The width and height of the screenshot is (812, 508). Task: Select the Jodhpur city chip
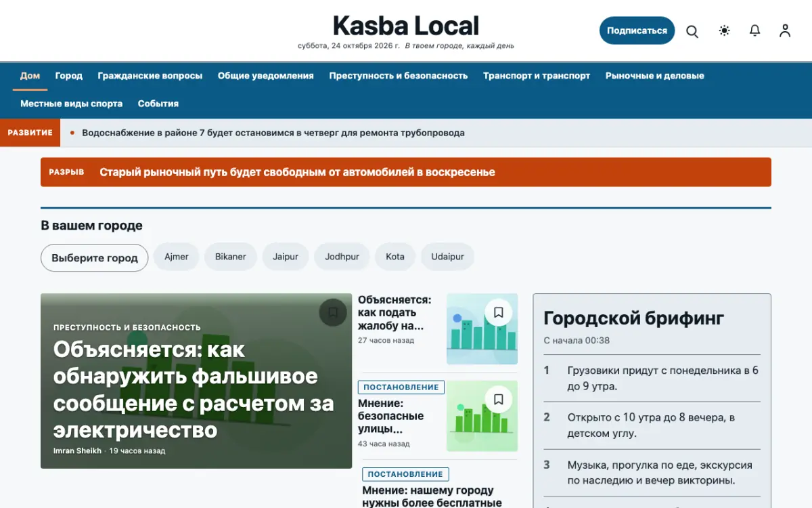(x=342, y=257)
